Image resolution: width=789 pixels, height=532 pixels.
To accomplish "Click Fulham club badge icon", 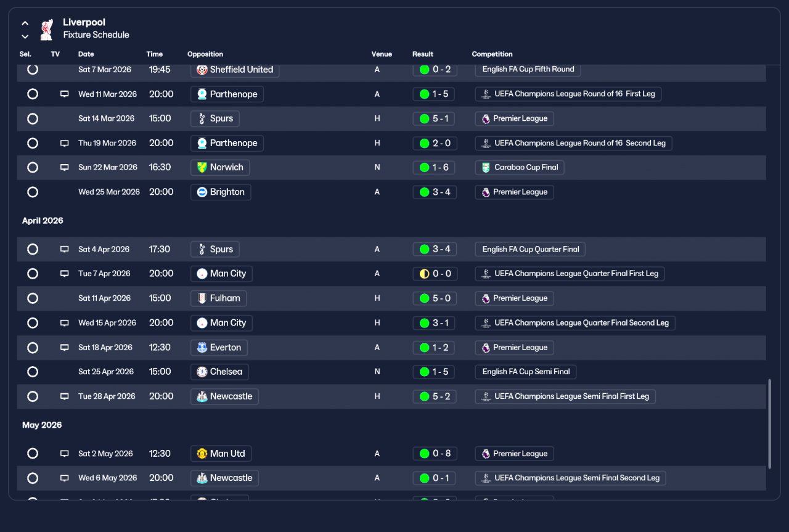I will 202,298.
